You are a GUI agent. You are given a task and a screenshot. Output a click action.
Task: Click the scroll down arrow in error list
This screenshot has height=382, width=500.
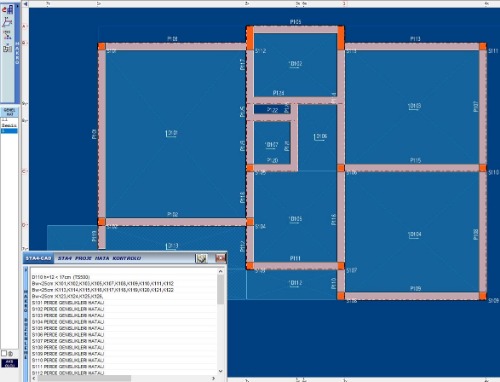tap(220, 371)
